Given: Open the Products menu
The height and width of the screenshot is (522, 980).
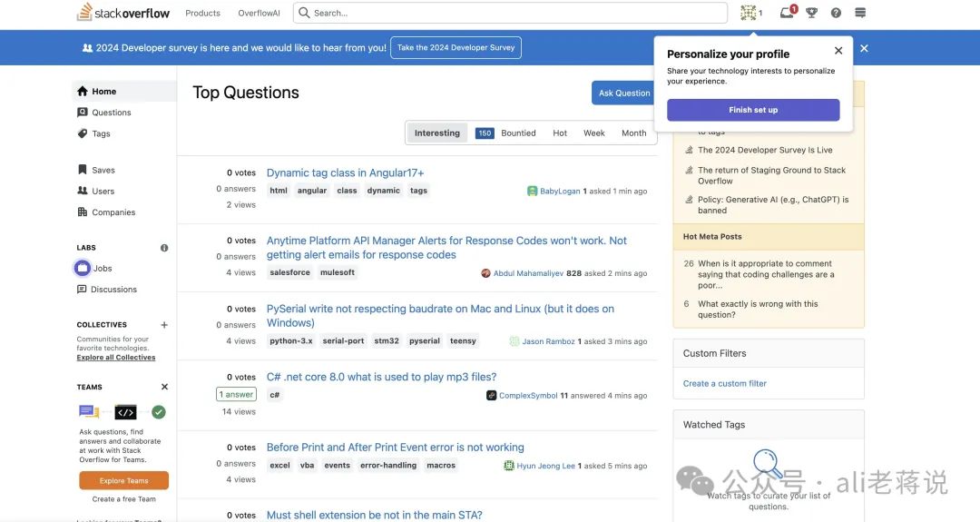Looking at the screenshot, I should 202,13.
